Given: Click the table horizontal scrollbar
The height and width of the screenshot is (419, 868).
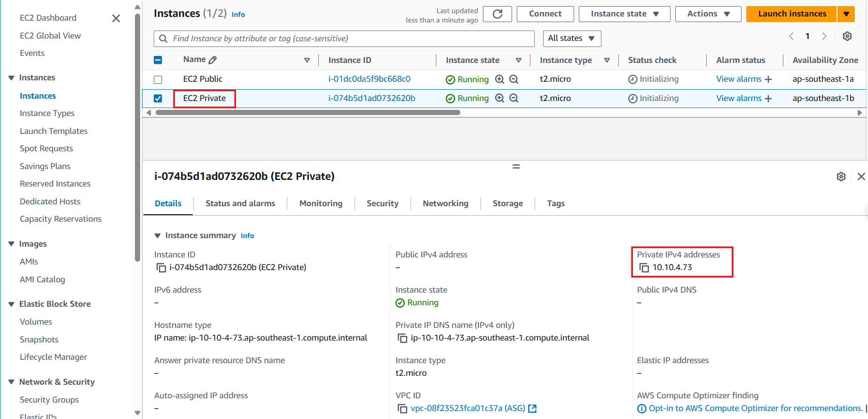Looking at the screenshot, I should pos(308,113).
